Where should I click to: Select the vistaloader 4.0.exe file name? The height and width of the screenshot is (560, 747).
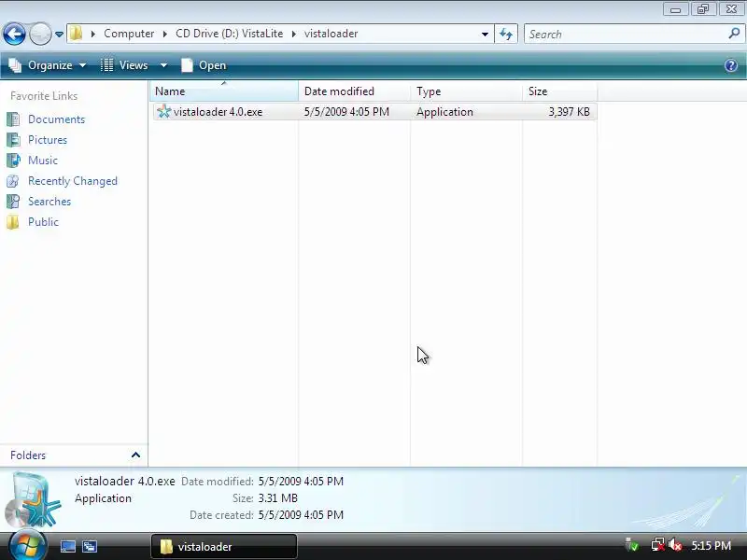[218, 112]
